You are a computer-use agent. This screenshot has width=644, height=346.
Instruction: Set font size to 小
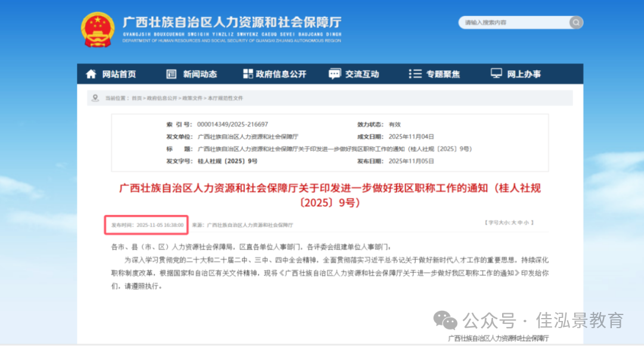527,223
